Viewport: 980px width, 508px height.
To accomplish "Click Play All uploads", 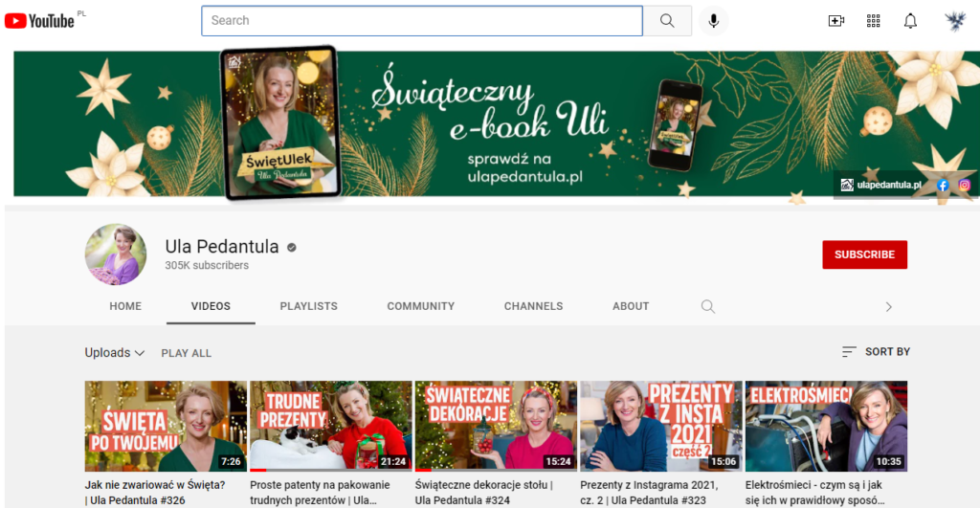I will tap(187, 353).
